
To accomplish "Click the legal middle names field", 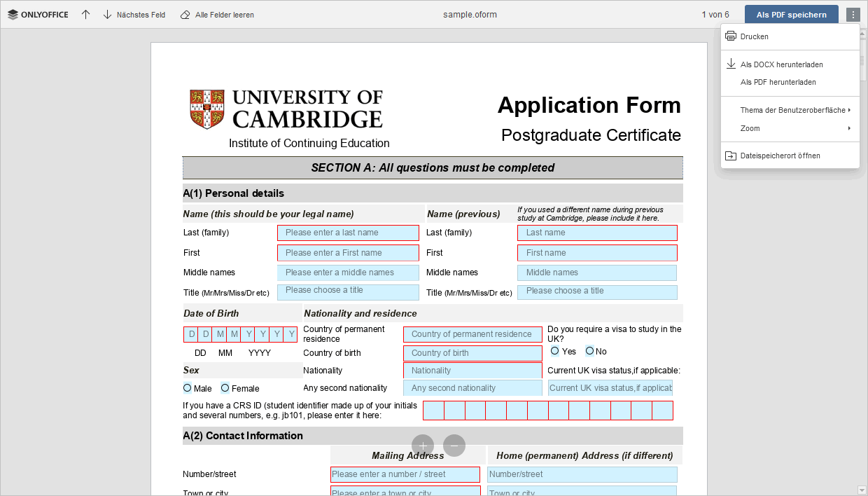I will click(348, 273).
